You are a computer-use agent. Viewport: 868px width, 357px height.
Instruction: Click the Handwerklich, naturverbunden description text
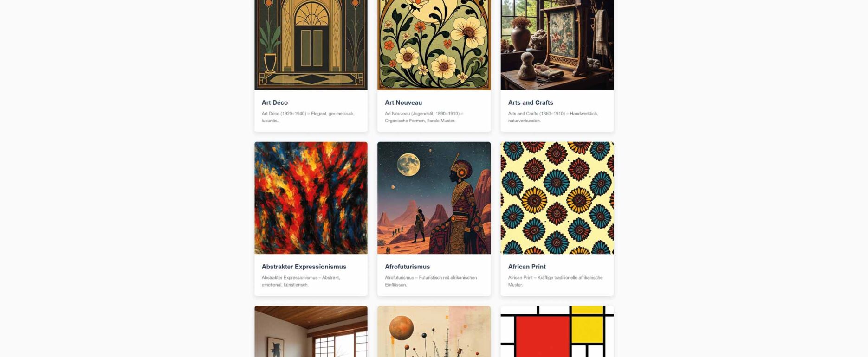(x=553, y=117)
